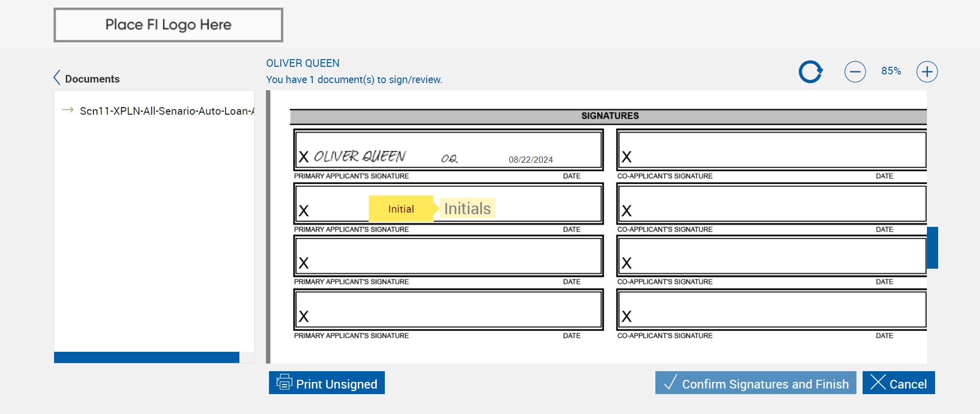Click the Cancel button
Screen dimensions: 980x414
(899, 383)
